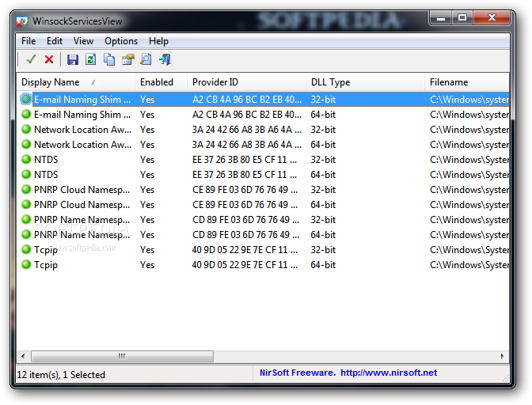The image size is (532, 405).
Task: Click green status icon of 64-bit E-mail Naming Shim row
Action: 26,115
